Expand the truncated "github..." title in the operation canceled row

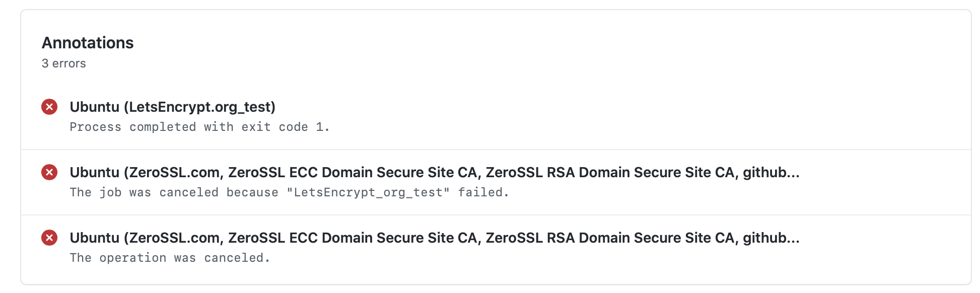pyautogui.click(x=771, y=238)
